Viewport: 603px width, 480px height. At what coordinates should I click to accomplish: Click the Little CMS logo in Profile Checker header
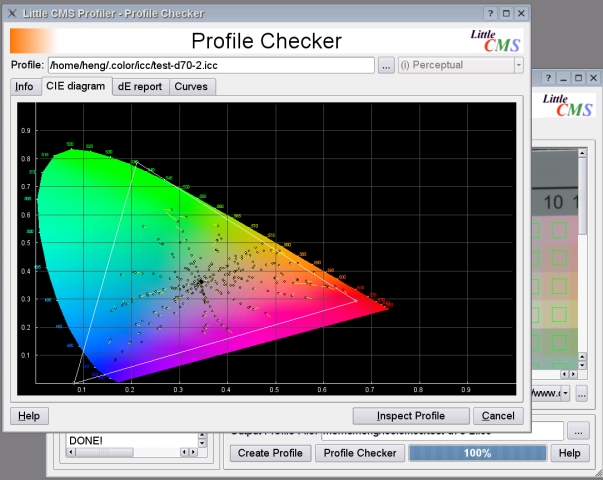[495, 41]
